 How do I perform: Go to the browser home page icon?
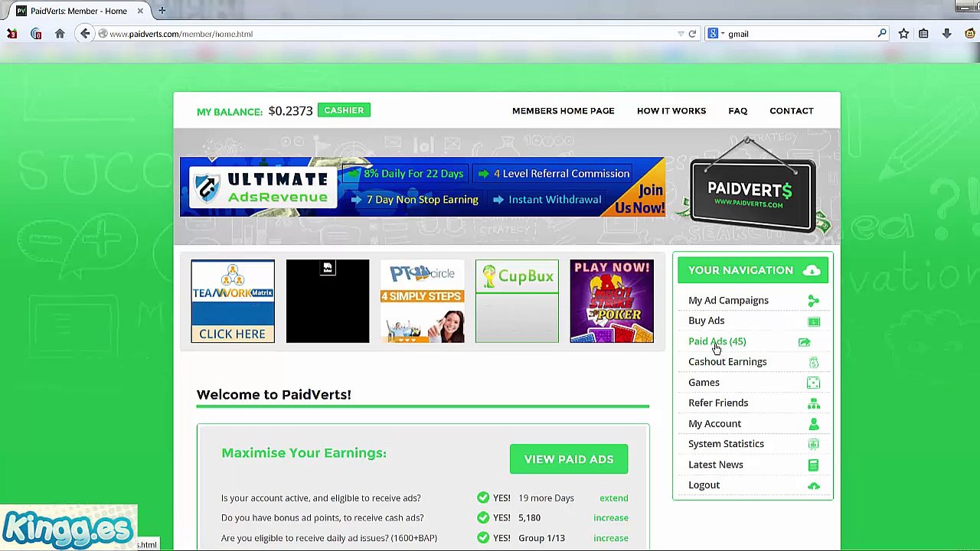tap(60, 34)
